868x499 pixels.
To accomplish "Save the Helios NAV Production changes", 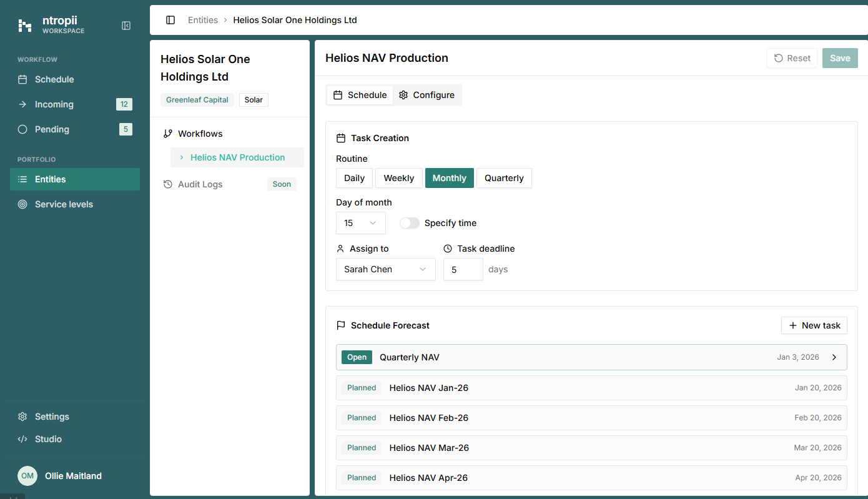I will pyautogui.click(x=840, y=57).
